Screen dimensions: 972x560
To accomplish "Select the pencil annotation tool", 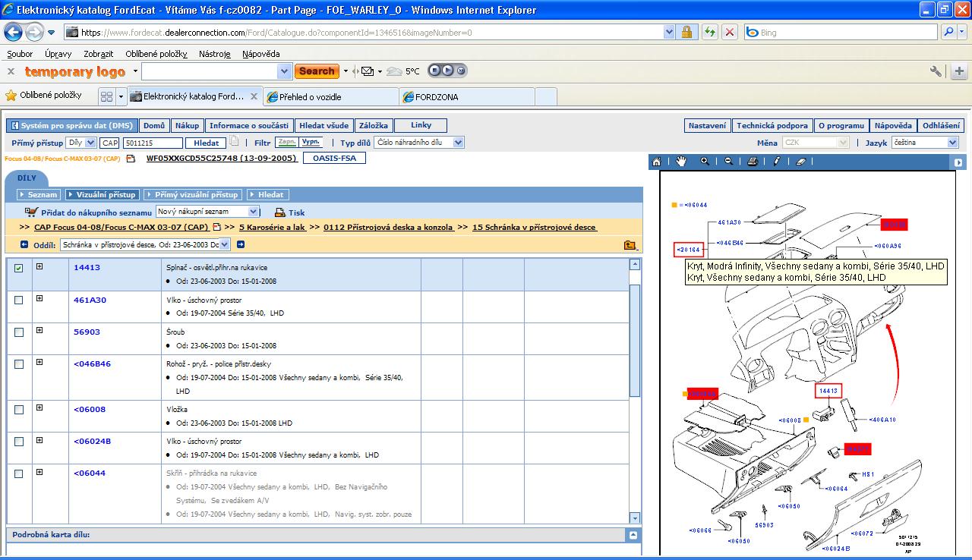I will click(777, 162).
